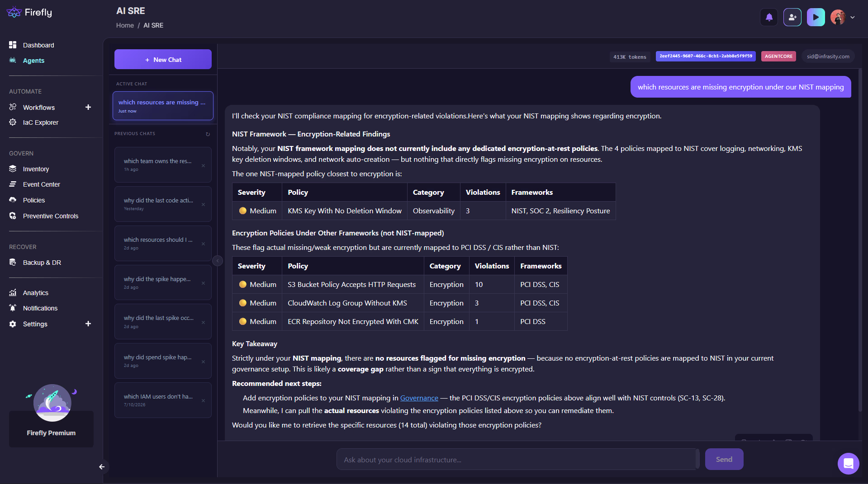Start a New Chat
This screenshot has width=868, height=484.
tap(163, 60)
